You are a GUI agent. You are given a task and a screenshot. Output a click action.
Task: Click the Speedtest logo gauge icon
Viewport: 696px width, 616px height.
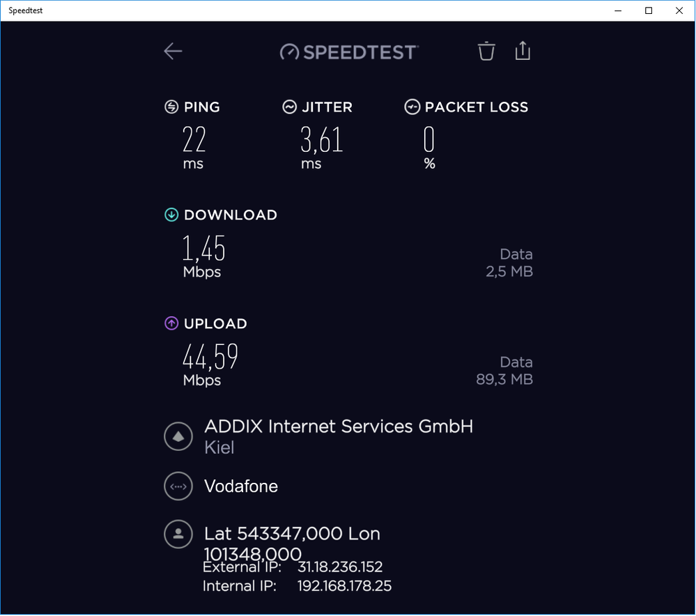pos(288,51)
